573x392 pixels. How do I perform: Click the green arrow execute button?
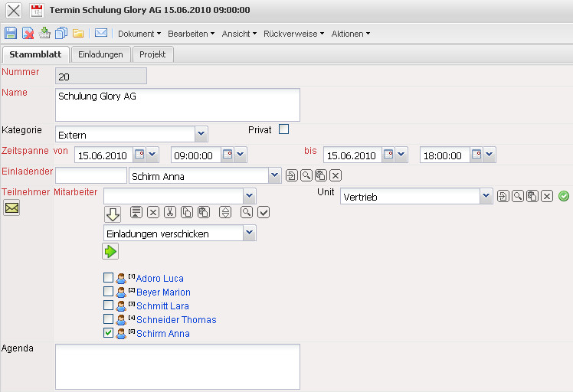pyautogui.click(x=110, y=250)
